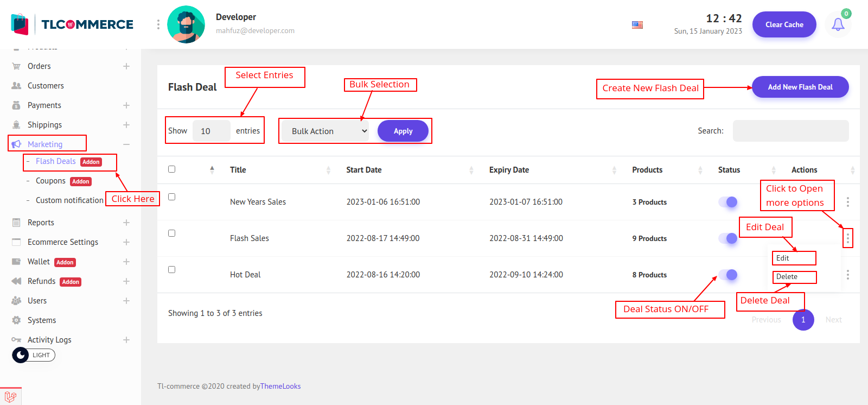Open Coupons in the Marketing submenu
The width and height of the screenshot is (868, 405).
[x=50, y=181]
